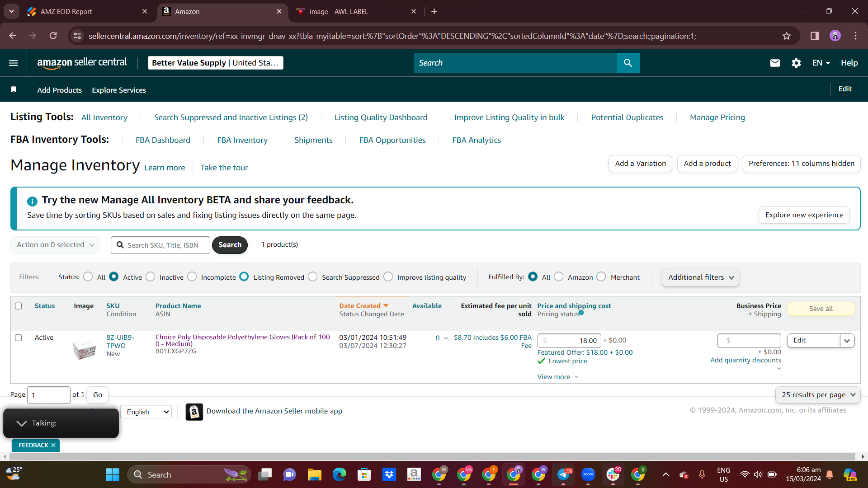The height and width of the screenshot is (488, 868).
Task: Click the Explore new experience button
Action: (804, 215)
